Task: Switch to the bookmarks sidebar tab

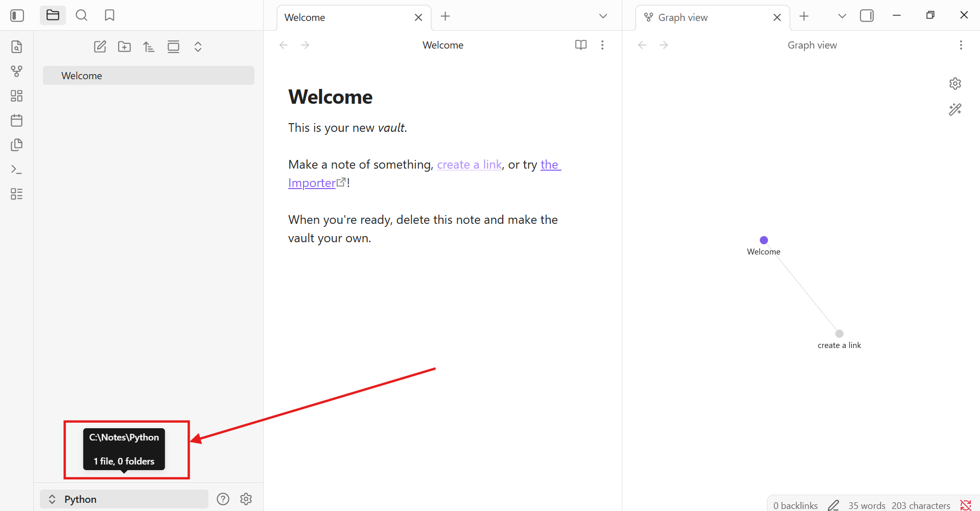Action: coord(109,16)
